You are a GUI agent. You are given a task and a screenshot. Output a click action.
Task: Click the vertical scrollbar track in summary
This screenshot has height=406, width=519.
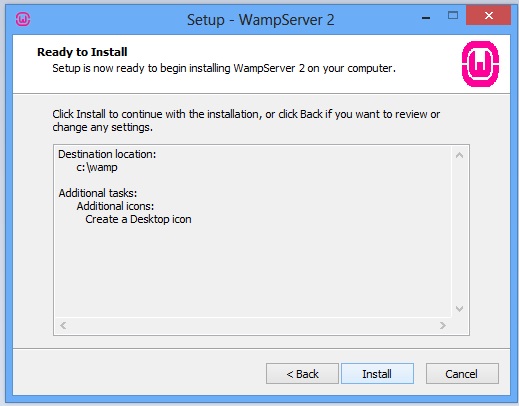[x=460, y=232]
